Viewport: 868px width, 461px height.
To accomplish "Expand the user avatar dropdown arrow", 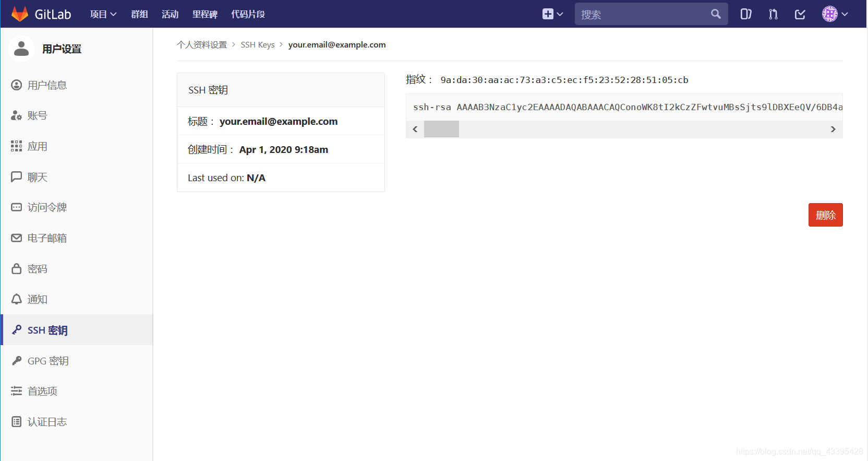I will coord(845,14).
